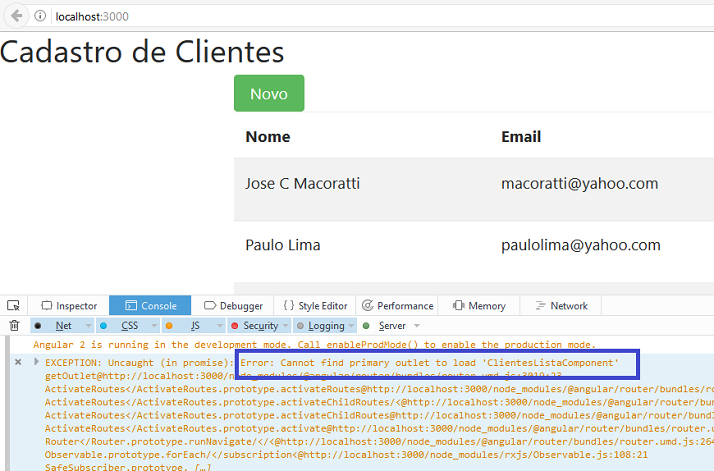Expand the JS filter dropdown arrow

[219, 326]
